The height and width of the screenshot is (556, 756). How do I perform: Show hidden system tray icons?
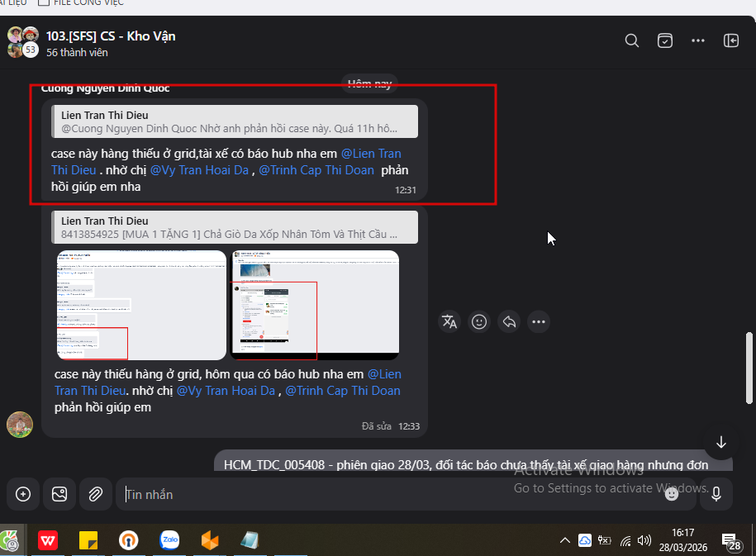click(x=564, y=540)
